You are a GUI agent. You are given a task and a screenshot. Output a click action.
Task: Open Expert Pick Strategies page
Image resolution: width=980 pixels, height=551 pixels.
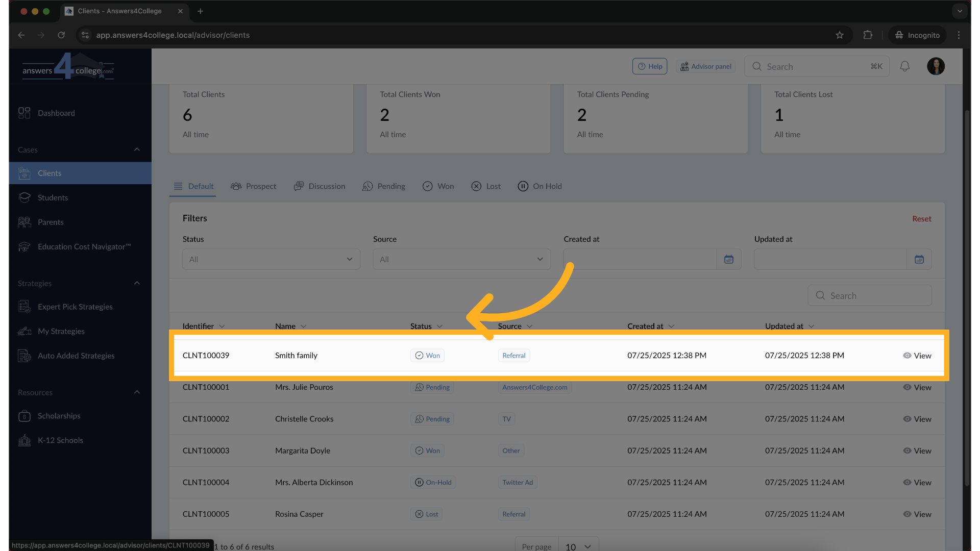75,307
